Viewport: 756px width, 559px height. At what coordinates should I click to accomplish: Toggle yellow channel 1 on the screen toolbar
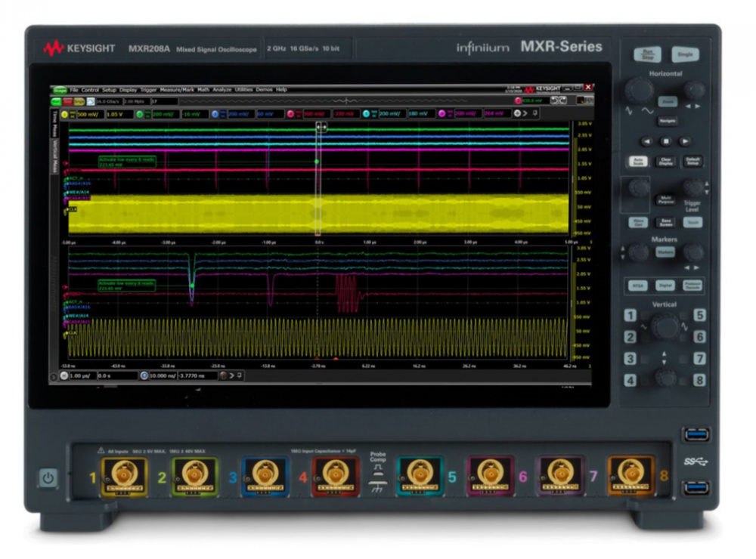(64, 114)
